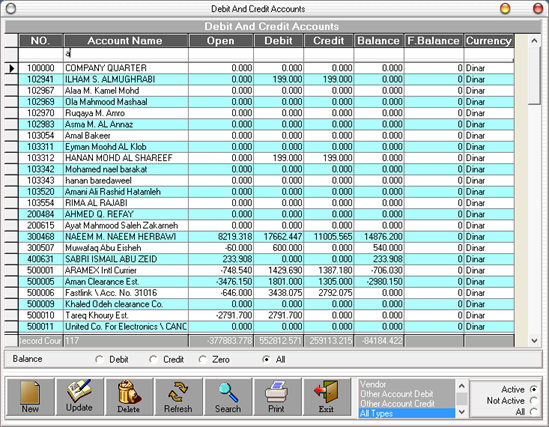Select the AHMED Q. REFAY row
Image resolution: width=549 pixels, height=427 pixels.
266,214
